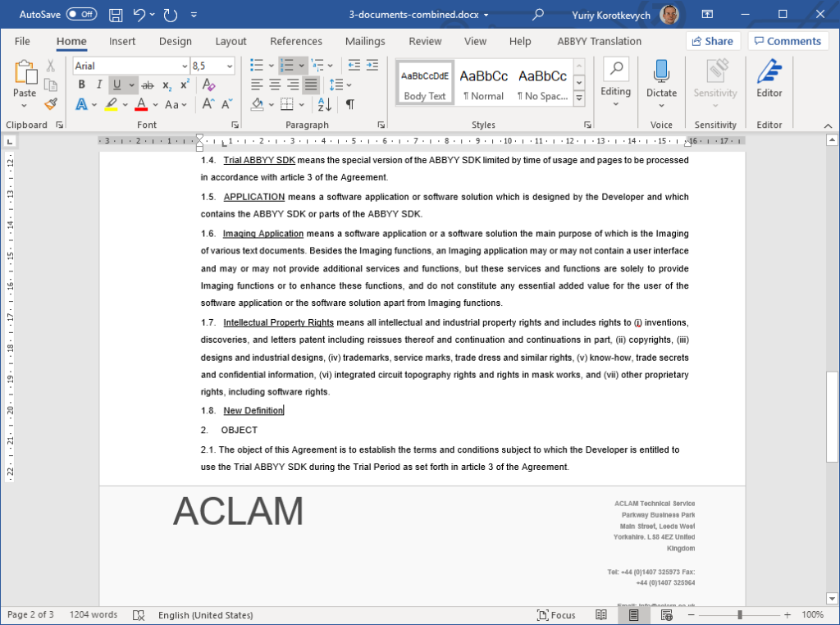The width and height of the screenshot is (840, 625).
Task: Toggle AutoSave switch on
Action: coord(81,15)
